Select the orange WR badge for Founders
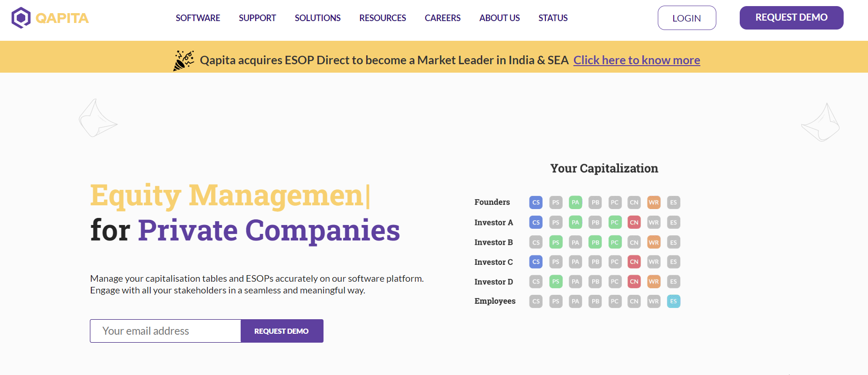This screenshot has height=375, width=868. (x=654, y=202)
